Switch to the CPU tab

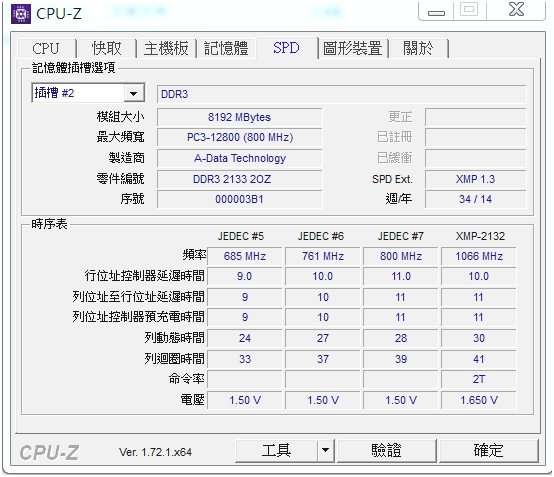click(46, 48)
